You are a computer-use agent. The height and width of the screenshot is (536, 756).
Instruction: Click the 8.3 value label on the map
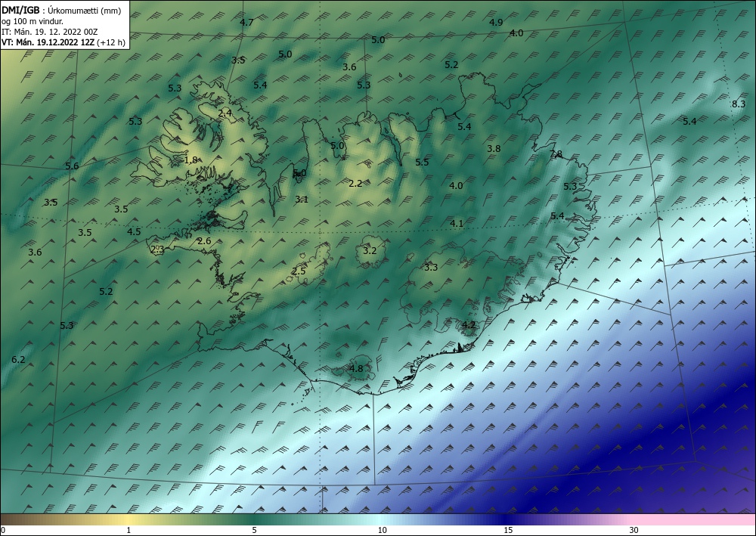pos(739,104)
